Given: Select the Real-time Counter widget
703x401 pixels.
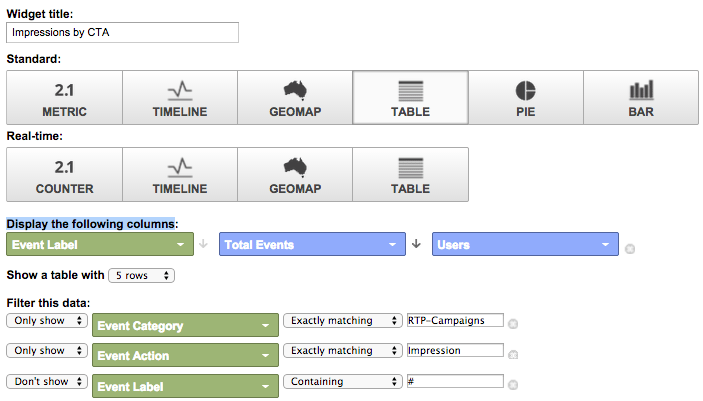Looking at the screenshot, I should pyautogui.click(x=64, y=175).
